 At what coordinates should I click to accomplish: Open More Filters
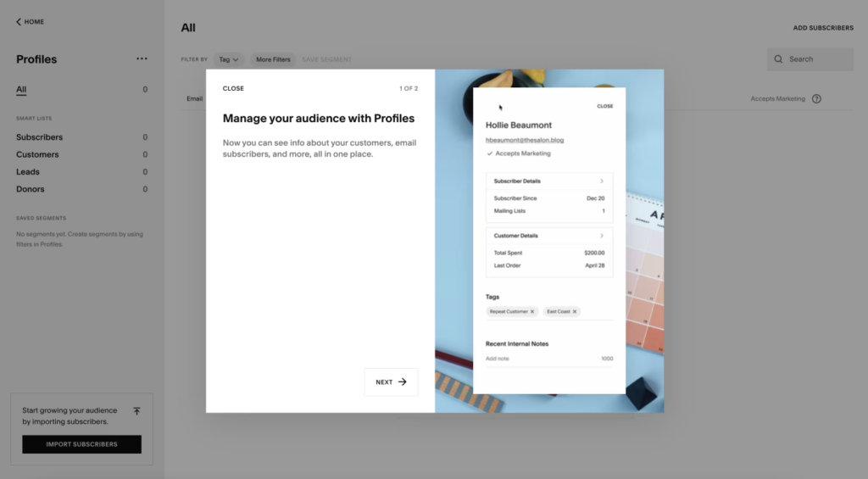pyautogui.click(x=273, y=59)
